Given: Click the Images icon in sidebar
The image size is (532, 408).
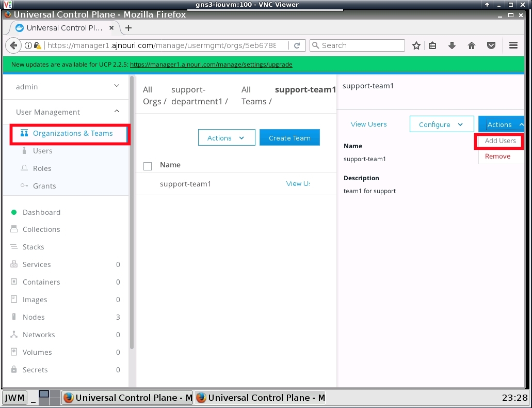Looking at the screenshot, I should (14, 300).
